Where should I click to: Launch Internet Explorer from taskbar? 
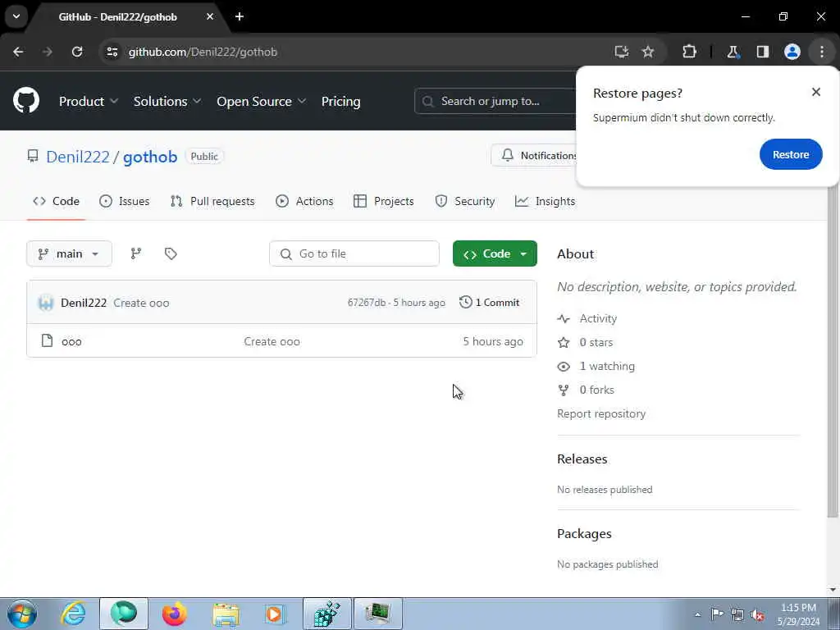tap(73, 614)
